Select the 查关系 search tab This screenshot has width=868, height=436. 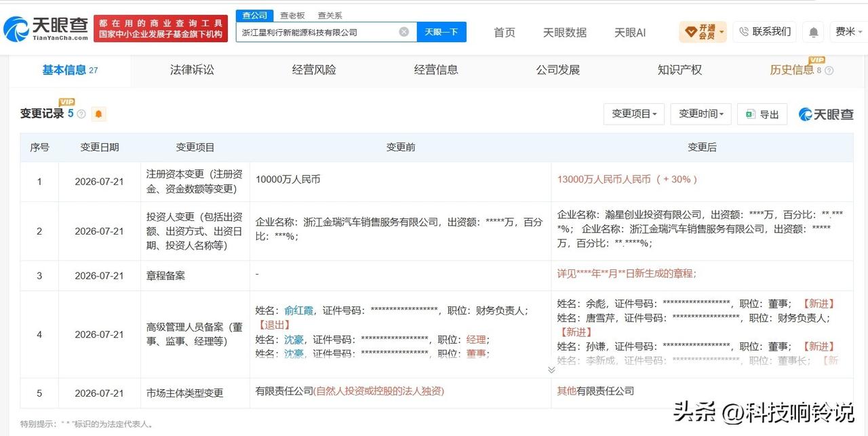pyautogui.click(x=330, y=15)
